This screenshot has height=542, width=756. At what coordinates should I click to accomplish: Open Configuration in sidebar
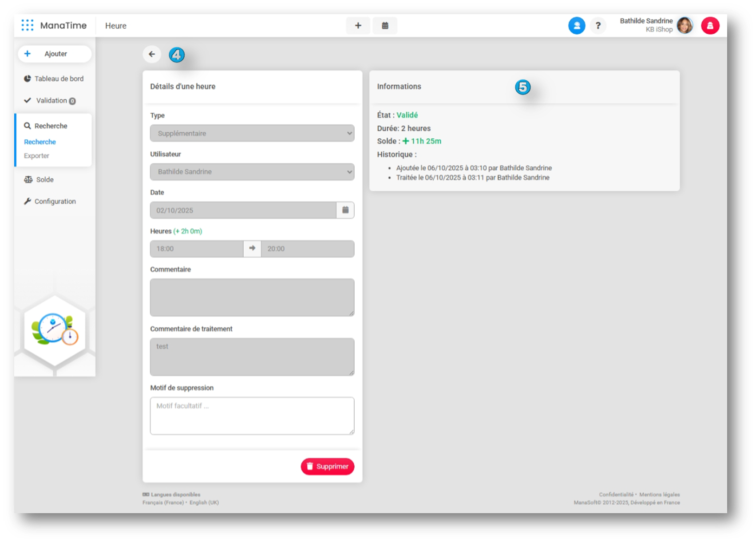[55, 201]
